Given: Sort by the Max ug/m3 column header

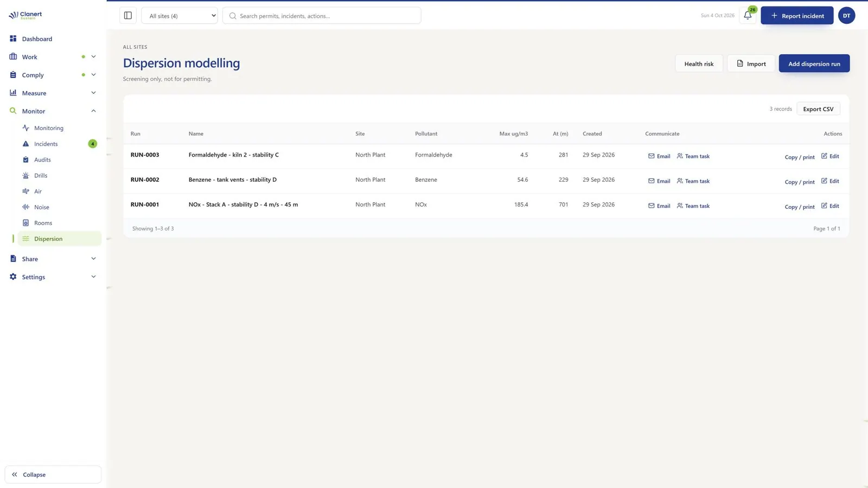Looking at the screenshot, I should [x=513, y=133].
